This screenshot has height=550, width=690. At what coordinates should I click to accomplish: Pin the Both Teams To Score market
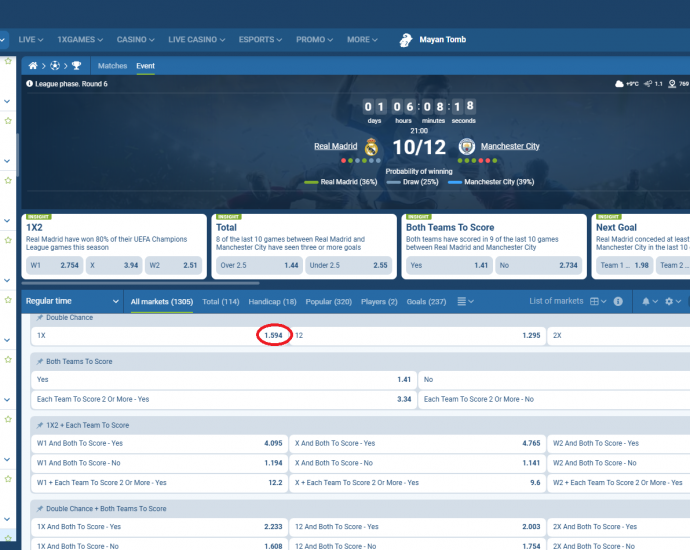40,362
